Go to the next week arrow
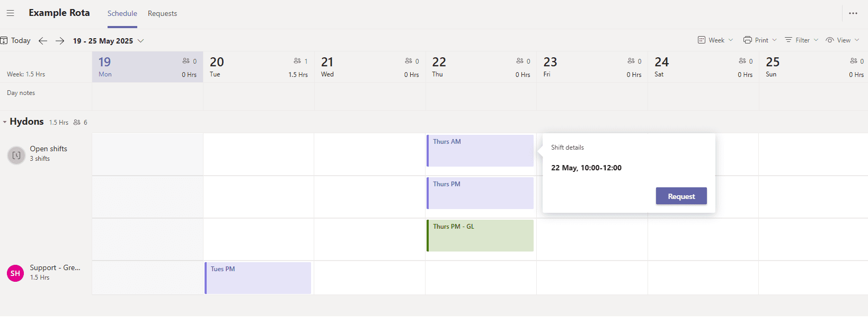Screen dimensions: 868x329 [60, 41]
